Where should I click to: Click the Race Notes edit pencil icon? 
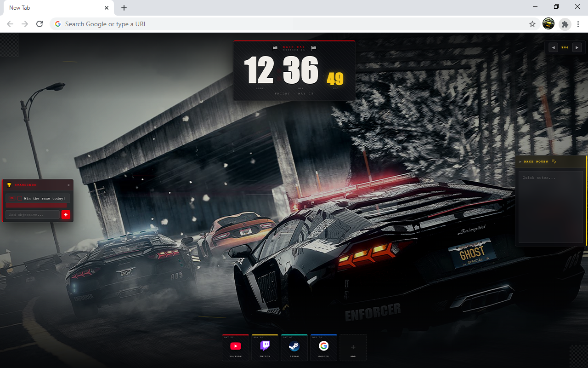(554, 161)
